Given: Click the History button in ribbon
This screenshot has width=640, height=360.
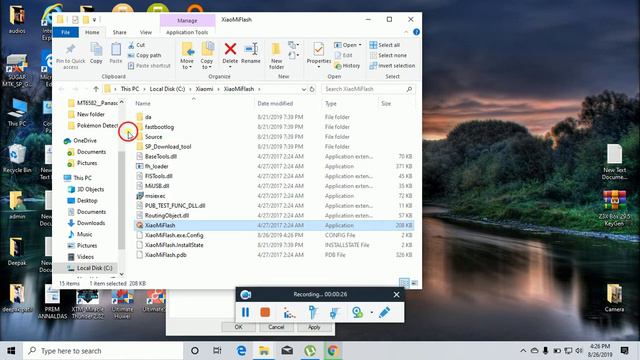Looking at the screenshot, I should [x=347, y=65].
